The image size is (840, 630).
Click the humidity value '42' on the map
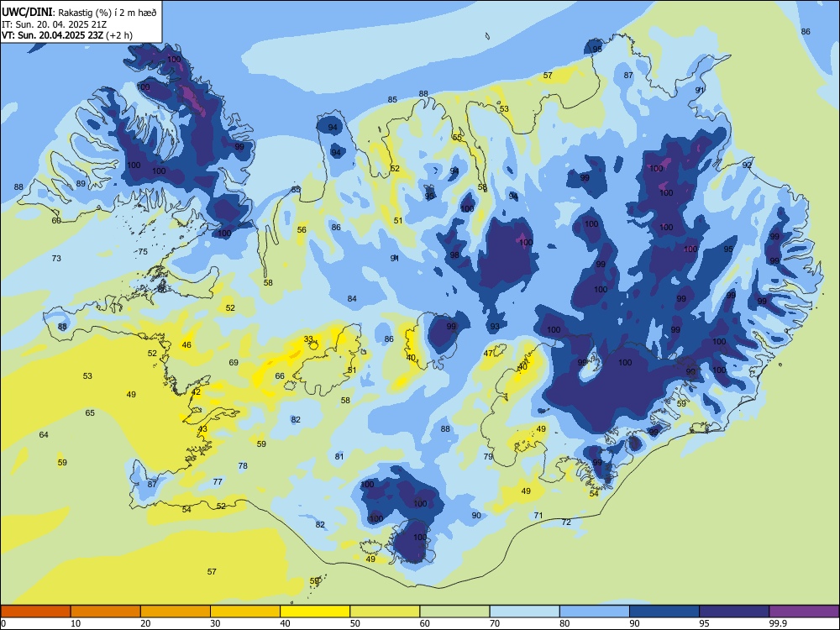click(196, 392)
